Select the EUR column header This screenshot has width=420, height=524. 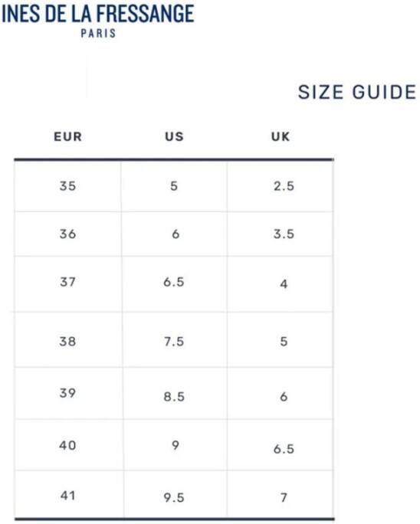pos(68,136)
